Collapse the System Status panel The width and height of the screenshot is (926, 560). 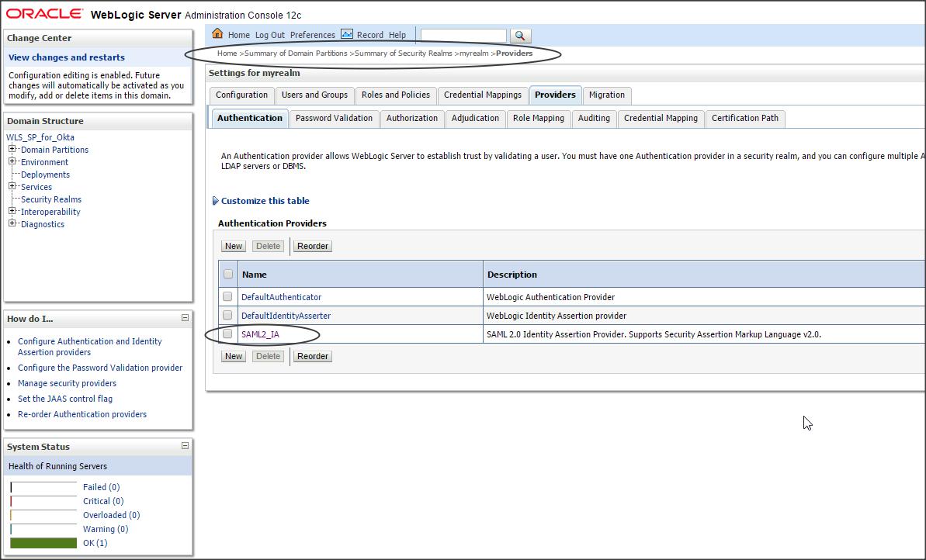[185, 446]
